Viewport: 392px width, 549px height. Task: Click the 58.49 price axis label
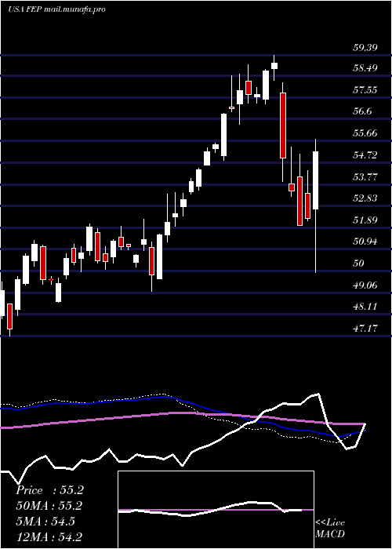365,68
